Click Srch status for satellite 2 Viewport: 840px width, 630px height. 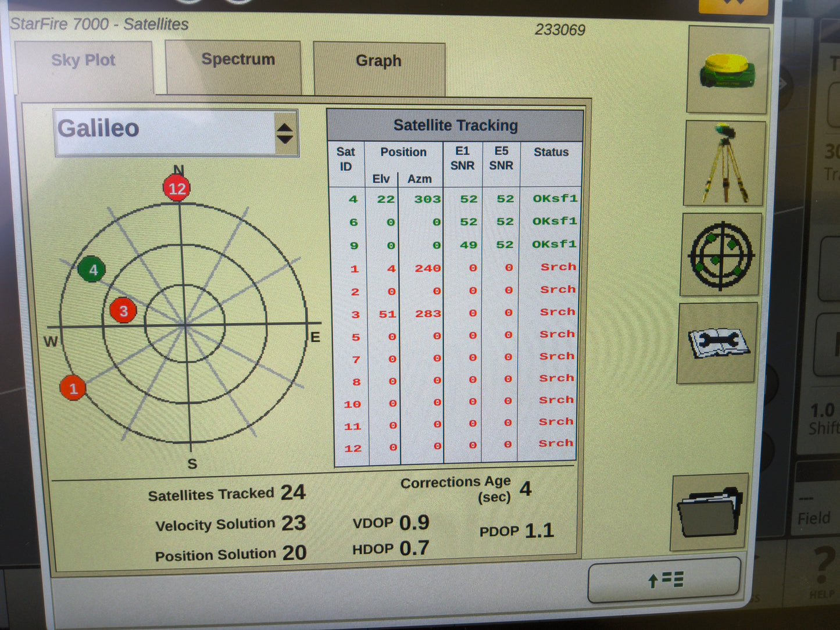pyautogui.click(x=558, y=289)
